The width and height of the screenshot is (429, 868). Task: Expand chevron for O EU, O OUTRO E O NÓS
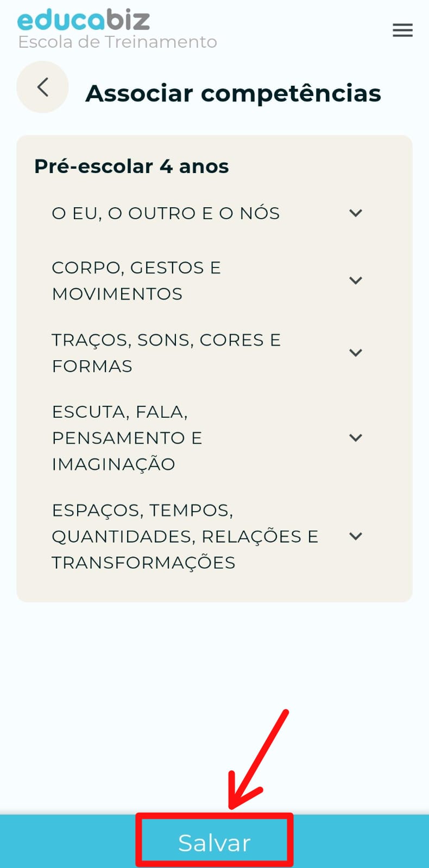pos(356,213)
